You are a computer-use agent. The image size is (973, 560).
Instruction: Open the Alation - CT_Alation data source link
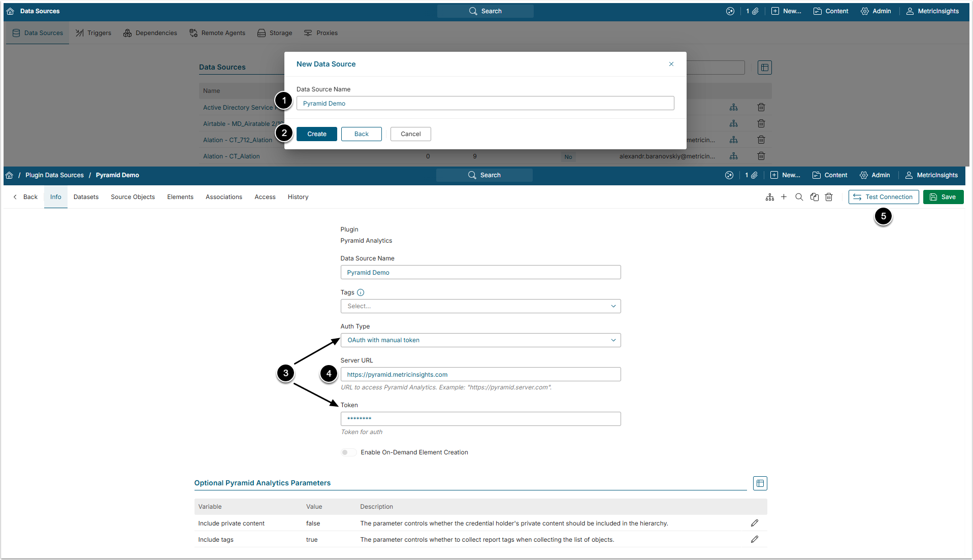(232, 156)
